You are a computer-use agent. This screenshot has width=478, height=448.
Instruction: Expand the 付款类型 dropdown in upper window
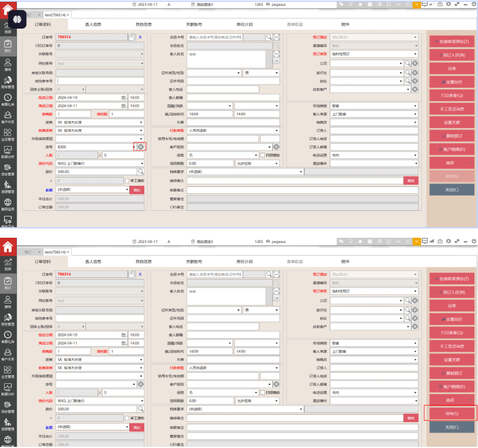[x=277, y=130]
